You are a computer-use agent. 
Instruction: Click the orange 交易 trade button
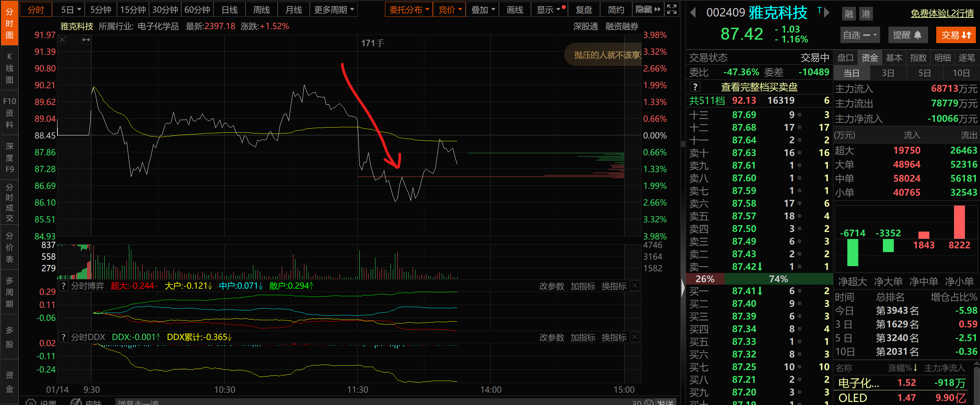click(x=956, y=35)
